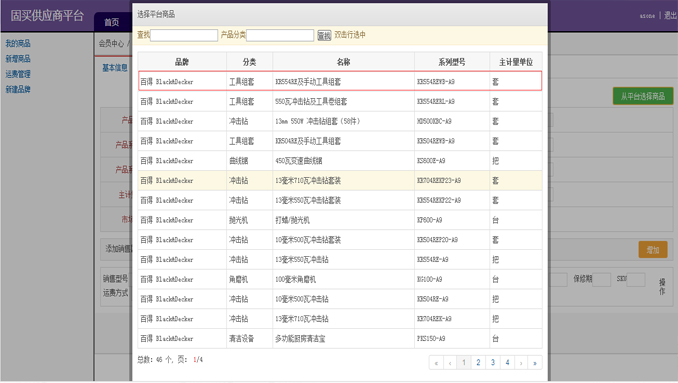Go to previous page single-arrow button
Viewport: 678px width, 383px height.
pos(450,363)
